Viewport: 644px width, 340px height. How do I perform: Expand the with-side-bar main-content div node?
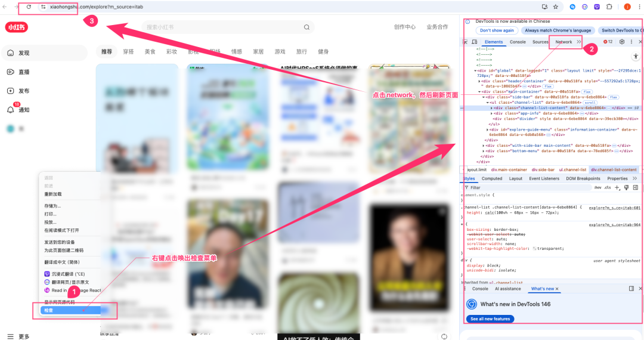pyautogui.click(x=483, y=145)
